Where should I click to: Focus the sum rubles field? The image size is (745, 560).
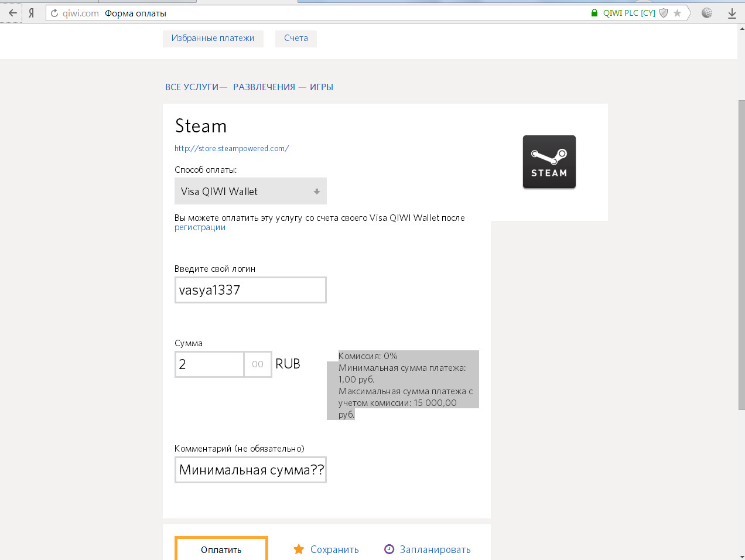[x=210, y=364]
